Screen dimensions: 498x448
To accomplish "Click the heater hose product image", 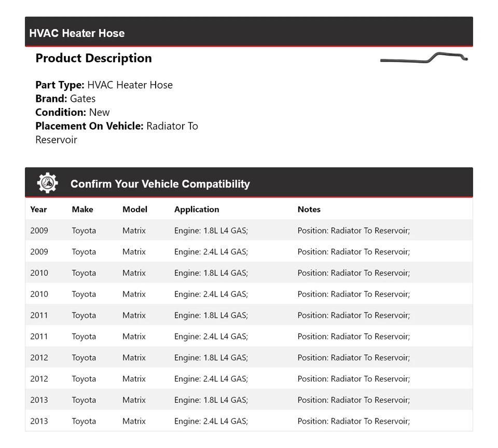I will point(424,58).
